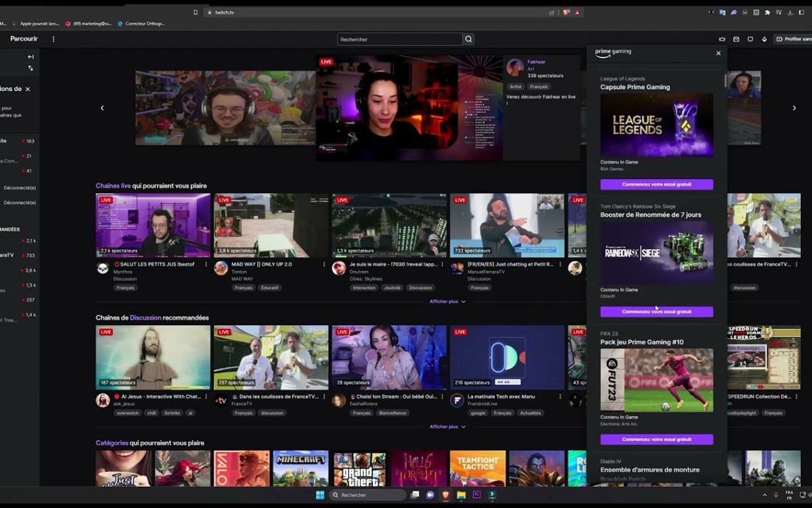
Task: Open the League of Legends capsule image
Action: pos(656,125)
